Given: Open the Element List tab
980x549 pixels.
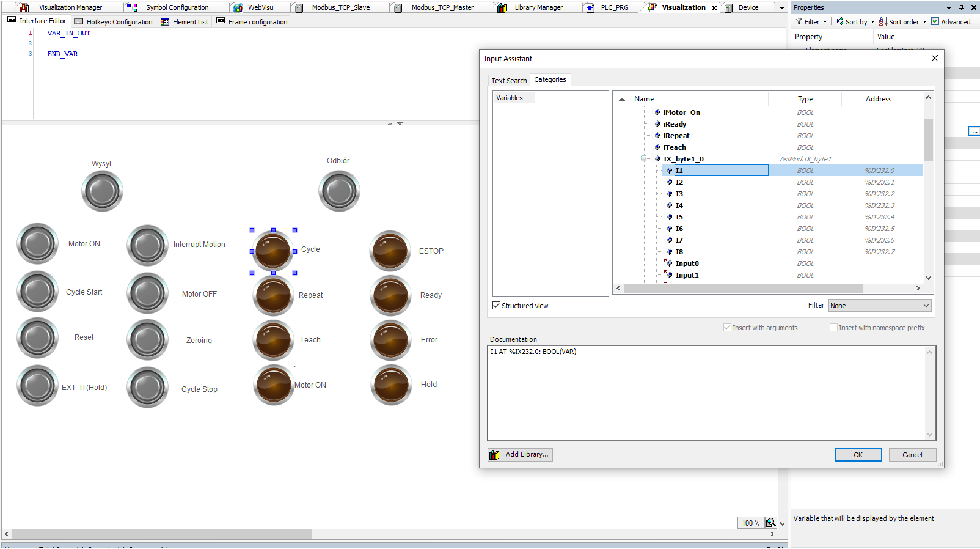Looking at the screenshot, I should point(185,21).
